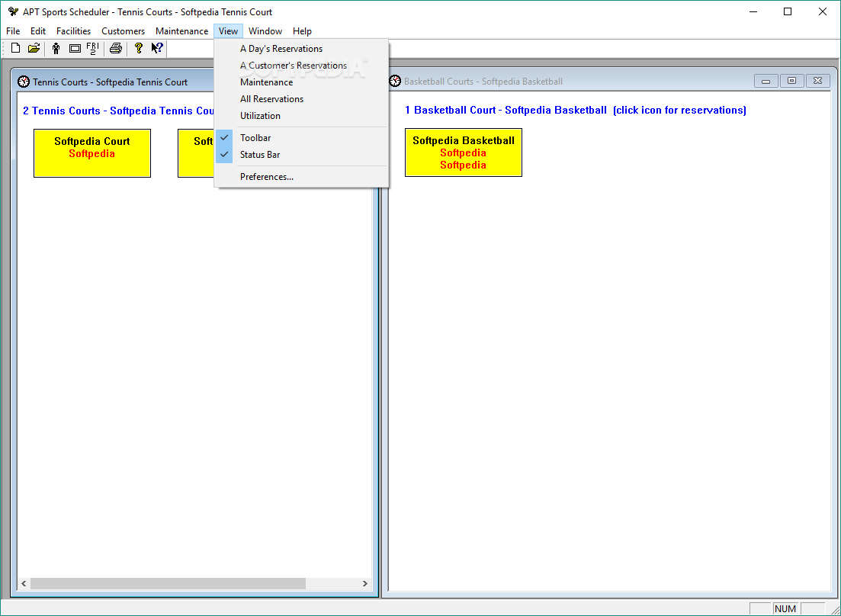The image size is (841, 616).
Task: Select Utilization in the View menu
Action: [x=301, y=116]
